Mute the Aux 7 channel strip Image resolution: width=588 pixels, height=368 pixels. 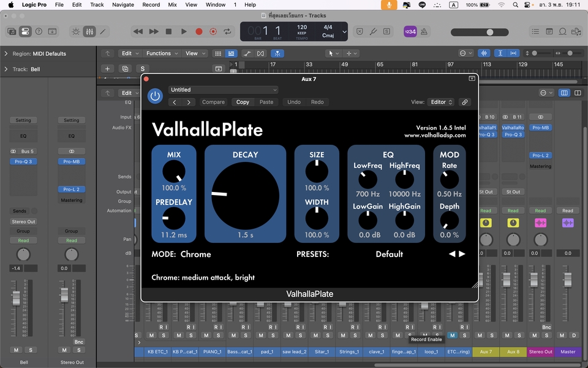pyautogui.click(x=480, y=335)
